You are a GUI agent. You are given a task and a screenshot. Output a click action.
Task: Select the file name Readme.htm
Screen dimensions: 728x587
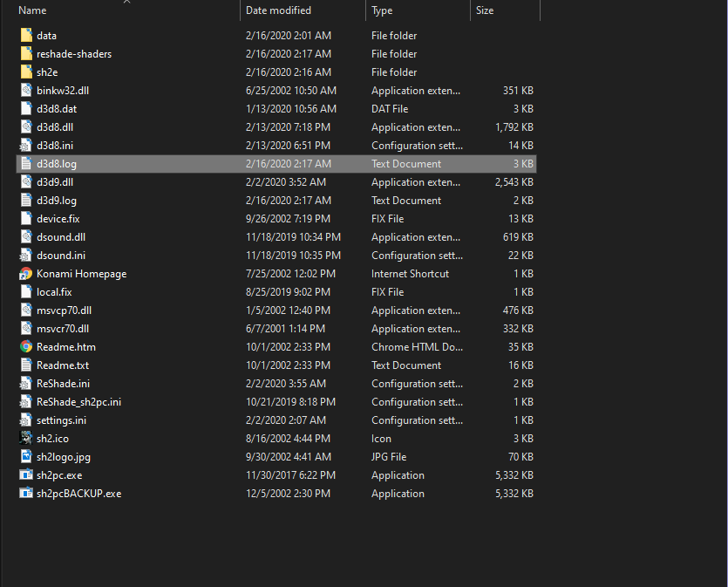66,347
